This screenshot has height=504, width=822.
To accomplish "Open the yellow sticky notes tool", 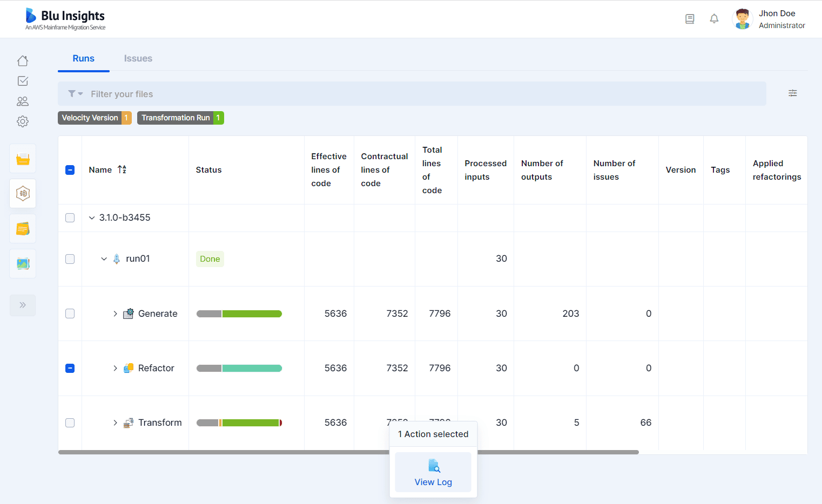I will pyautogui.click(x=23, y=229).
